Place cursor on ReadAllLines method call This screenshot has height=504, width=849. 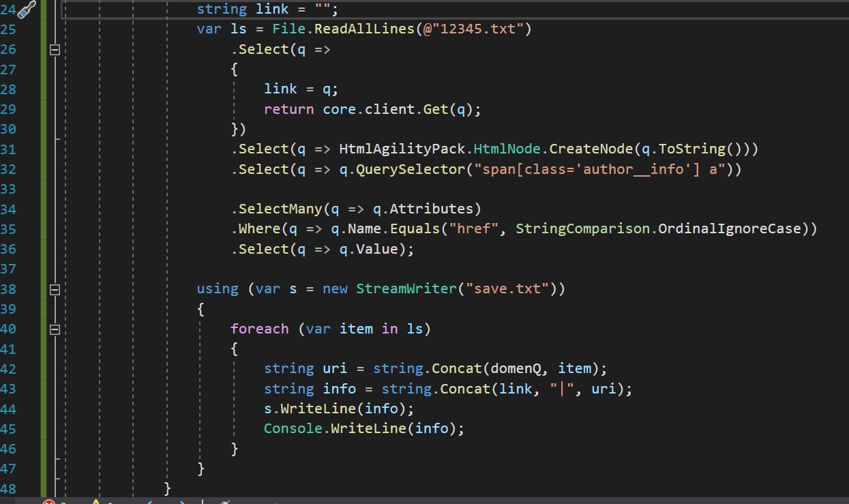pyautogui.click(x=365, y=29)
